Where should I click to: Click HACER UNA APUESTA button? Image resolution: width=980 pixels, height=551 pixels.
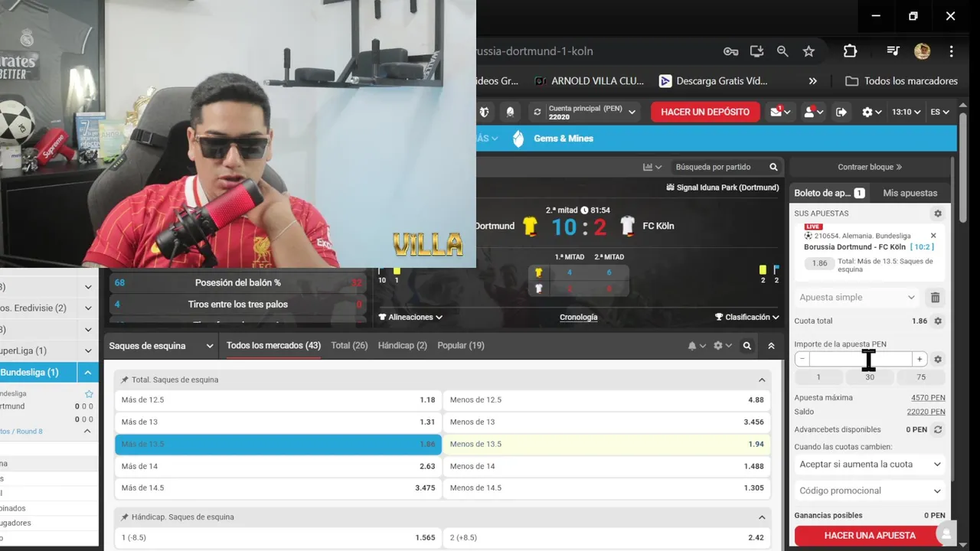[870, 536]
